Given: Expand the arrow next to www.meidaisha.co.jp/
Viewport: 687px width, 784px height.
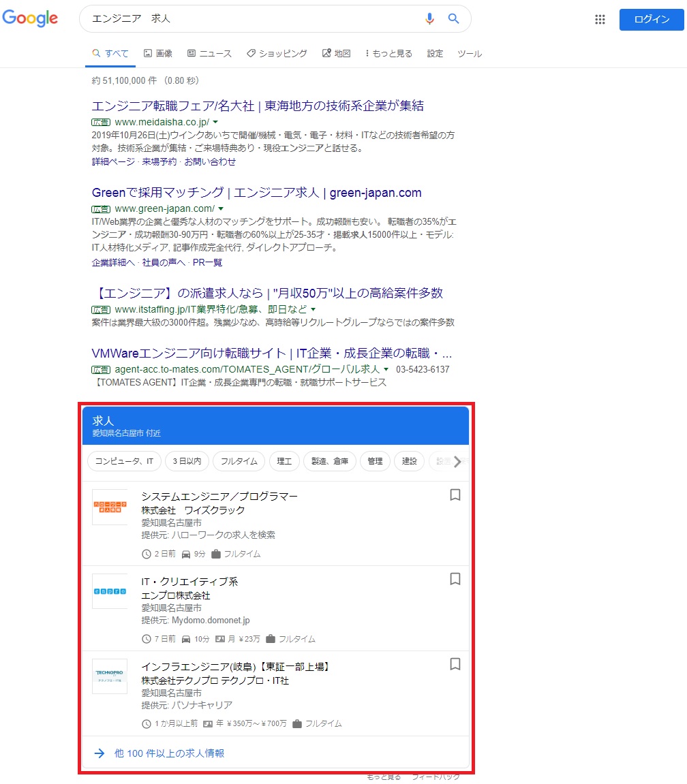Looking at the screenshot, I should tap(215, 122).
